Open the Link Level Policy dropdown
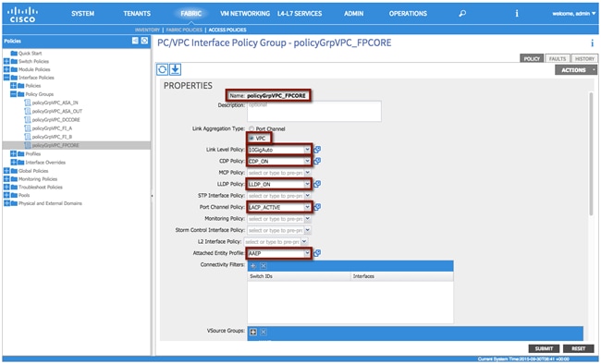601x364 pixels. click(x=307, y=150)
